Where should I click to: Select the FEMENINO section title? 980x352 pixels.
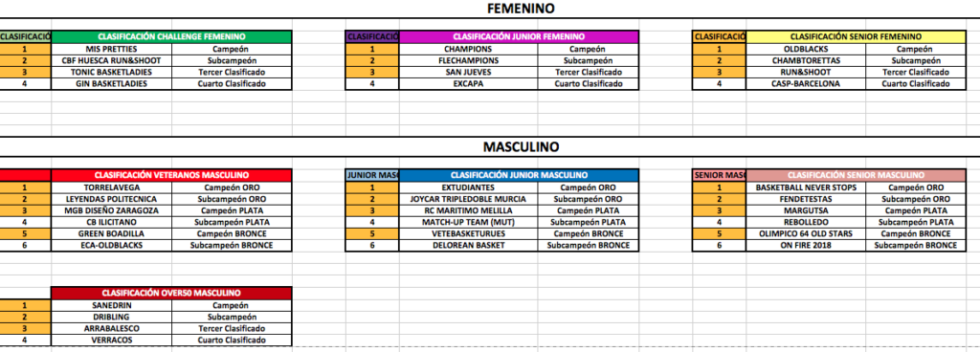coord(521,9)
